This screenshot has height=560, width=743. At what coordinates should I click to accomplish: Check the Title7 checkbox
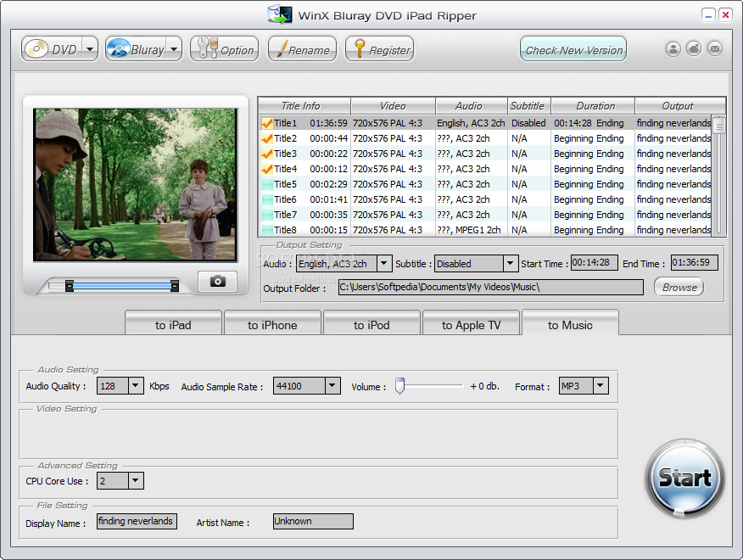[267, 215]
